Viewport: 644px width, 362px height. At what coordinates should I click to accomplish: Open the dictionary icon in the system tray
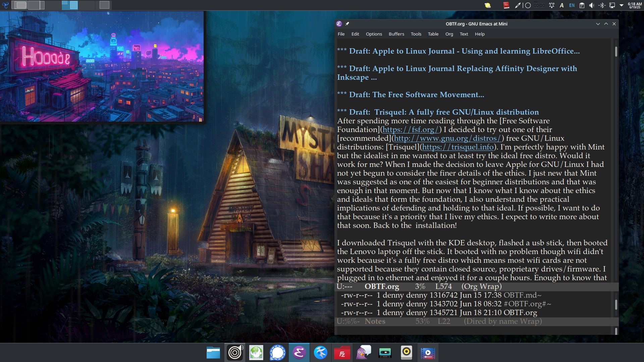(x=506, y=5)
